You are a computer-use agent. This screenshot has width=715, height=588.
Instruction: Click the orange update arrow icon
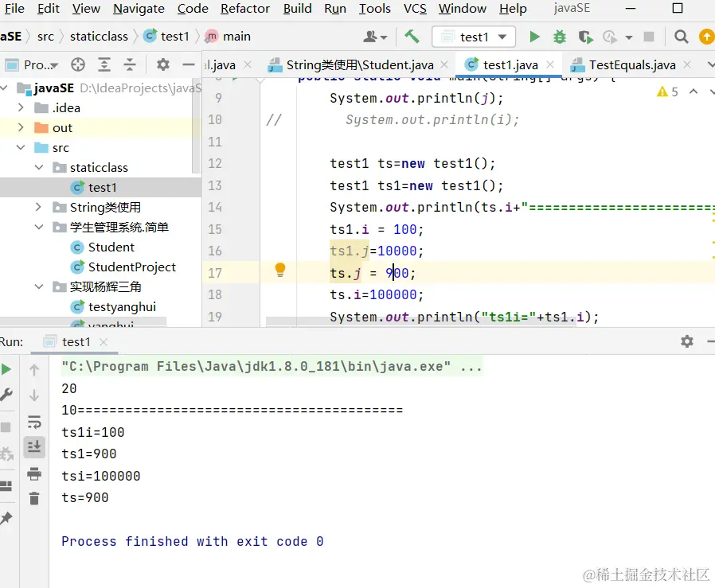pos(706,37)
